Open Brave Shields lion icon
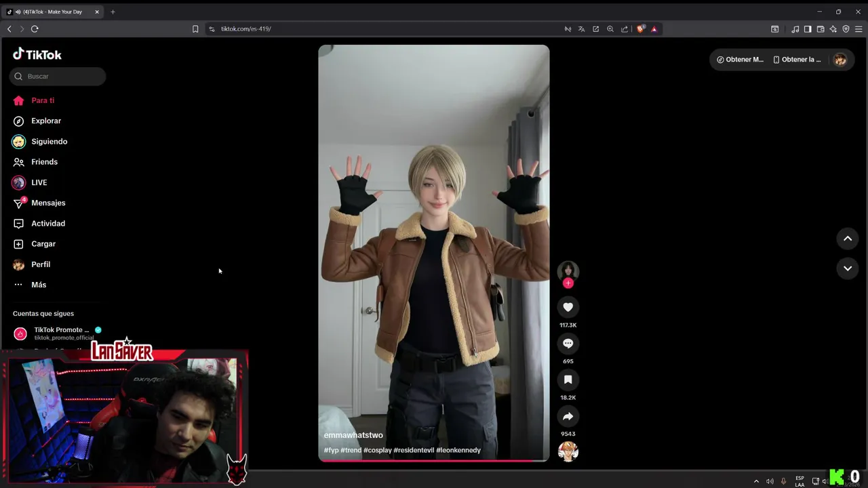Screen dimensions: 868x488 coord(640,29)
